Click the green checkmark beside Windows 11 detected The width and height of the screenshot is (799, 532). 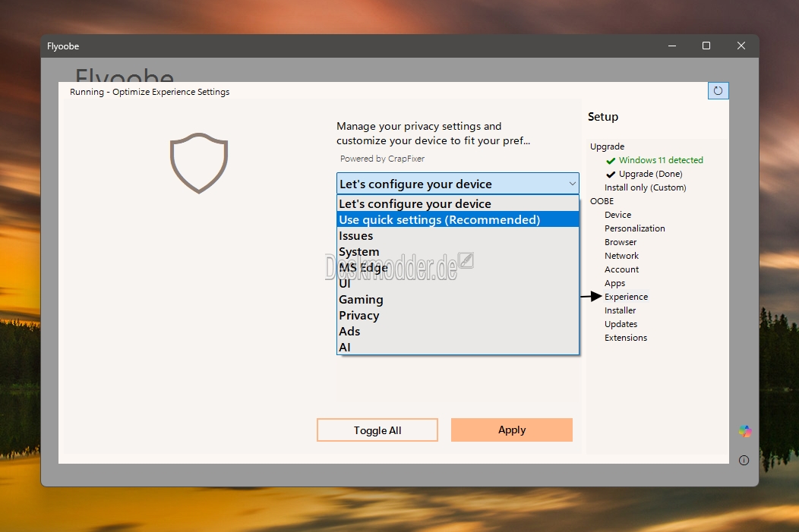point(611,161)
